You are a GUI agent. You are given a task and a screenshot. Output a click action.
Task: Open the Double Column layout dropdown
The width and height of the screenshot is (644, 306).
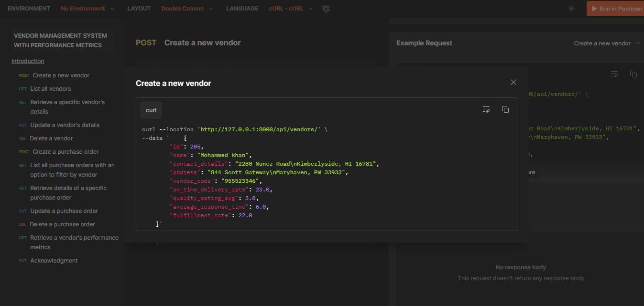(187, 9)
